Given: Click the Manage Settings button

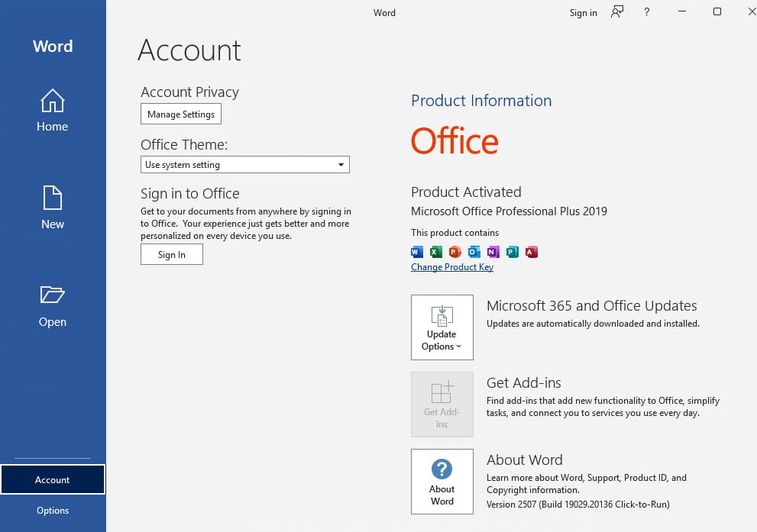Looking at the screenshot, I should coord(181,114).
